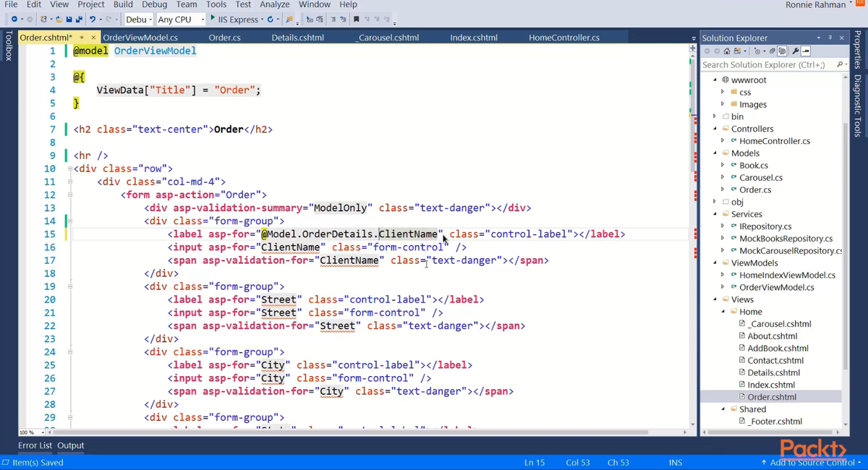Switch to OrderViewModel.cs tab
Image resolution: width=868 pixels, height=470 pixels.
[140, 38]
